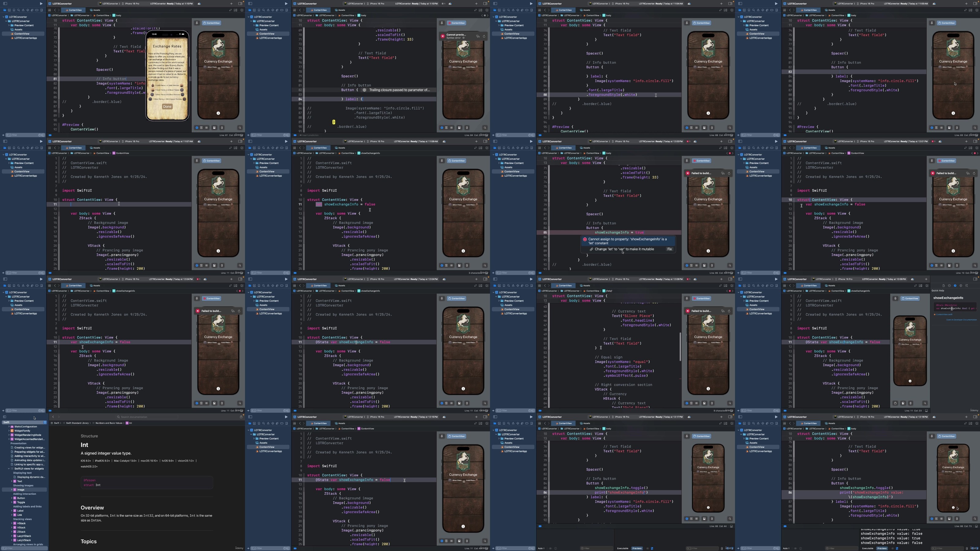Screen dimensions: 980x551
Task: Open the Accessibility inspector icon beside Quick Help
Action: [961, 286]
